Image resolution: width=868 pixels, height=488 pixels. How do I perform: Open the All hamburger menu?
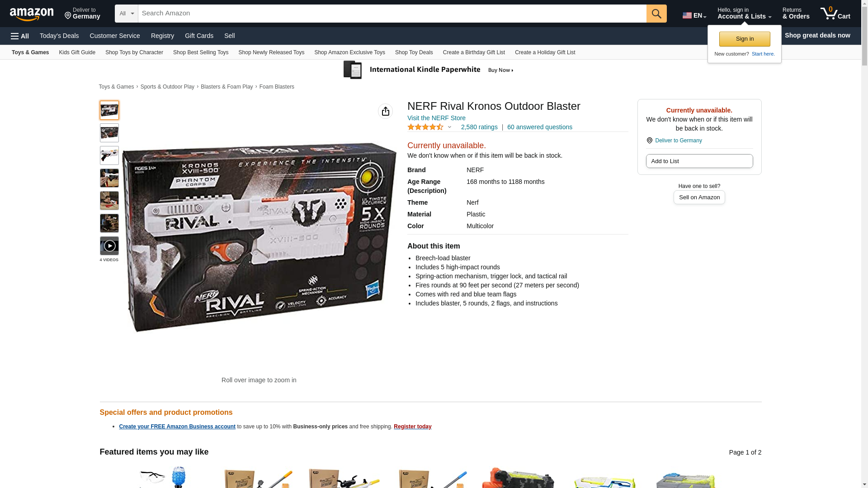(x=20, y=36)
